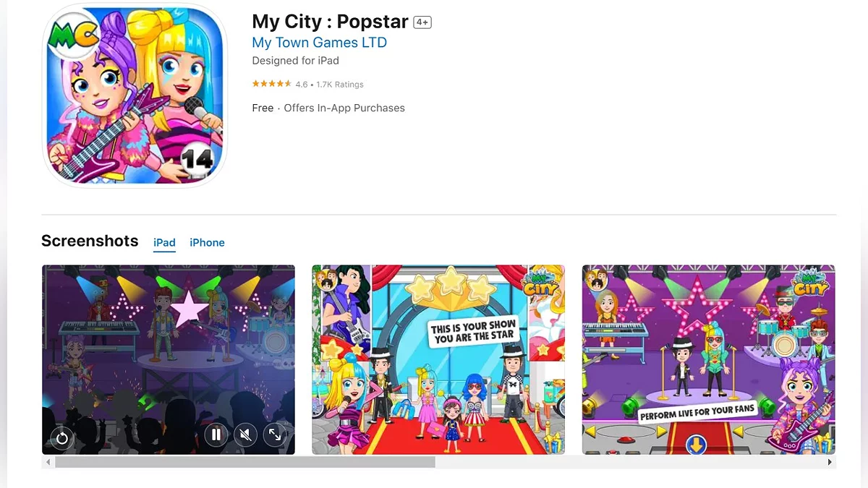Click the My City Popstar app icon
The height and width of the screenshot is (488, 868).
135,95
